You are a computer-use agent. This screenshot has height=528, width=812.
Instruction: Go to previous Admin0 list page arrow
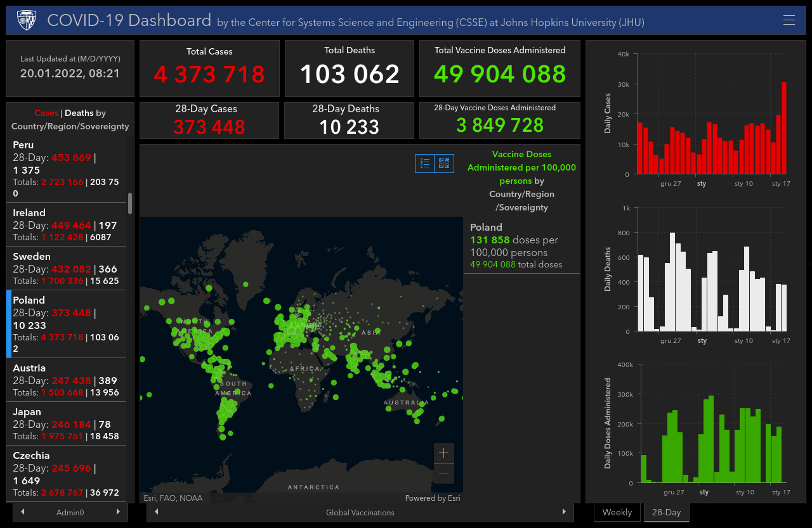23,512
